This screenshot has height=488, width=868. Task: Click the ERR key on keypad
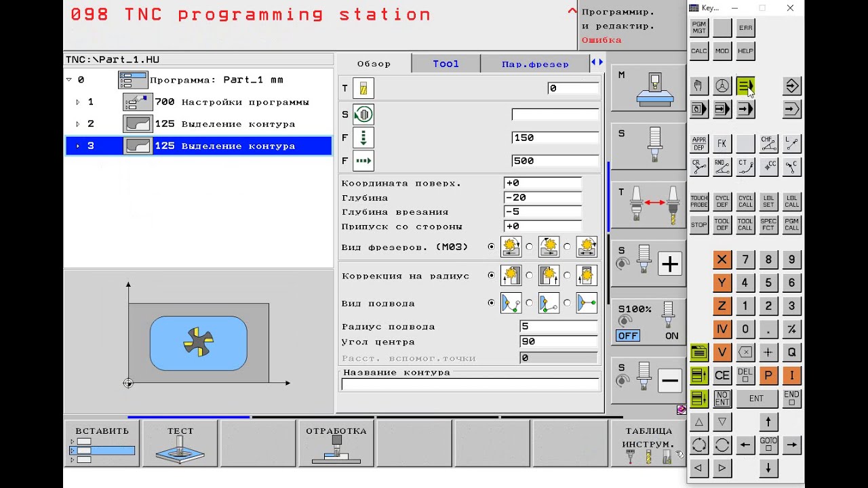pyautogui.click(x=745, y=28)
